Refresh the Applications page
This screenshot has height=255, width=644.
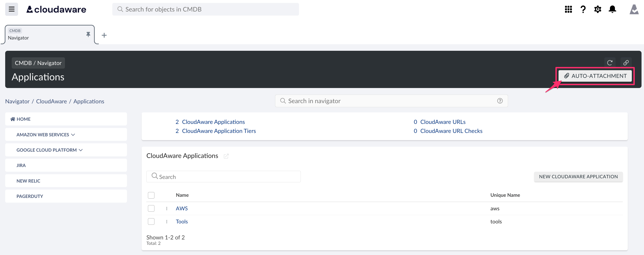(610, 63)
